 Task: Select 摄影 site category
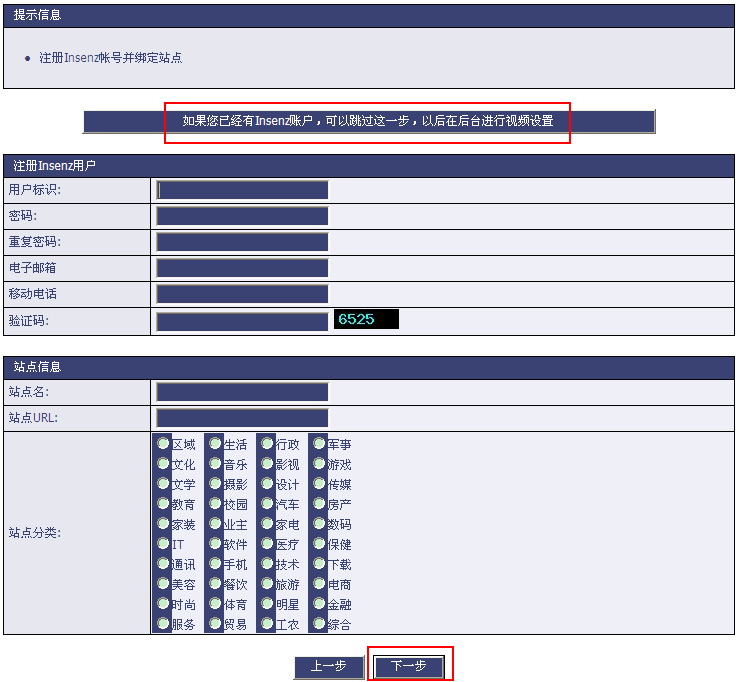coord(215,483)
